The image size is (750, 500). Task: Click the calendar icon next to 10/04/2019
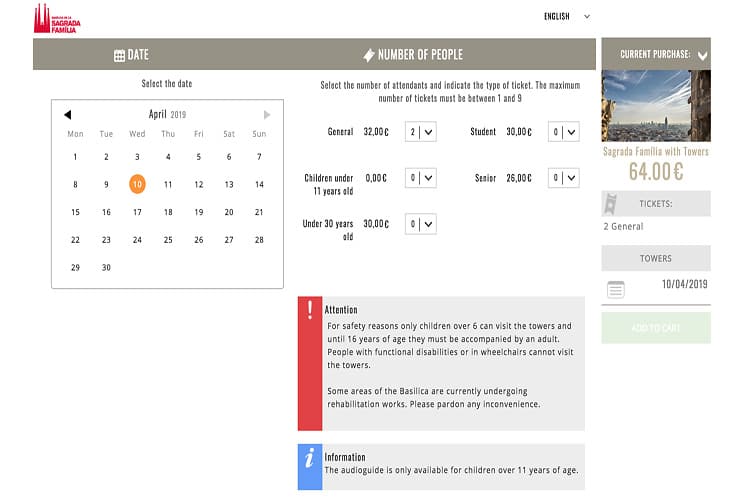pyautogui.click(x=616, y=289)
